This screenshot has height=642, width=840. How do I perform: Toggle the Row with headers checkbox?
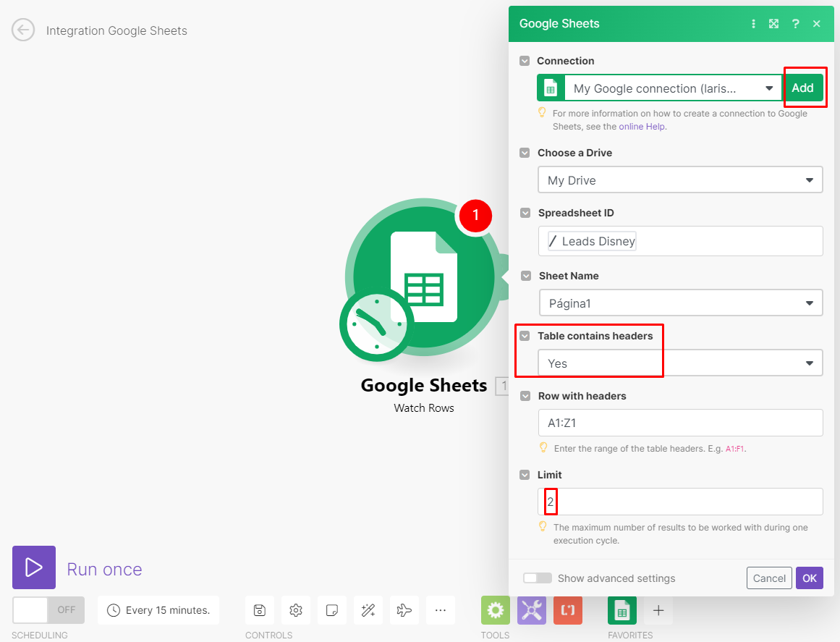point(525,396)
